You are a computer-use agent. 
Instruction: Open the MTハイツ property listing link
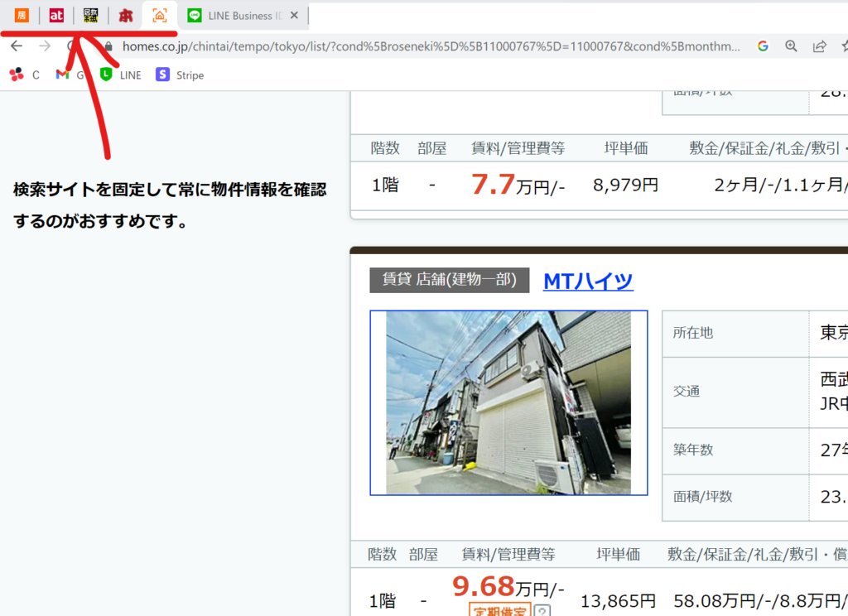click(x=588, y=281)
